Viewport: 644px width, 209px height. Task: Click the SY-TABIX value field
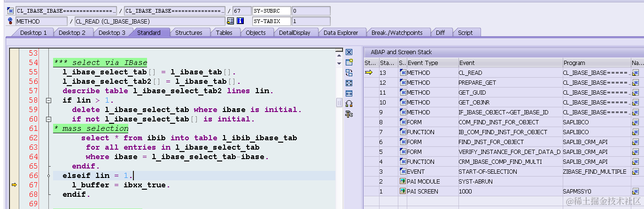pyautogui.click(x=310, y=21)
